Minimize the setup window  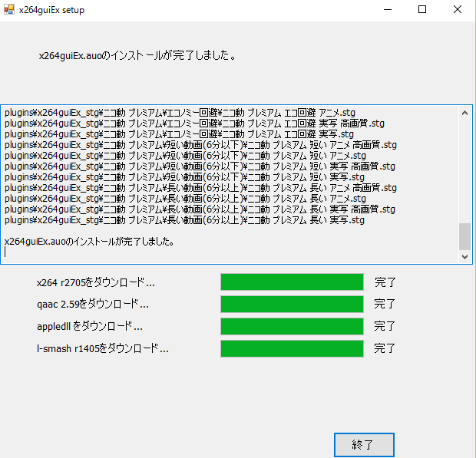pyautogui.click(x=386, y=10)
